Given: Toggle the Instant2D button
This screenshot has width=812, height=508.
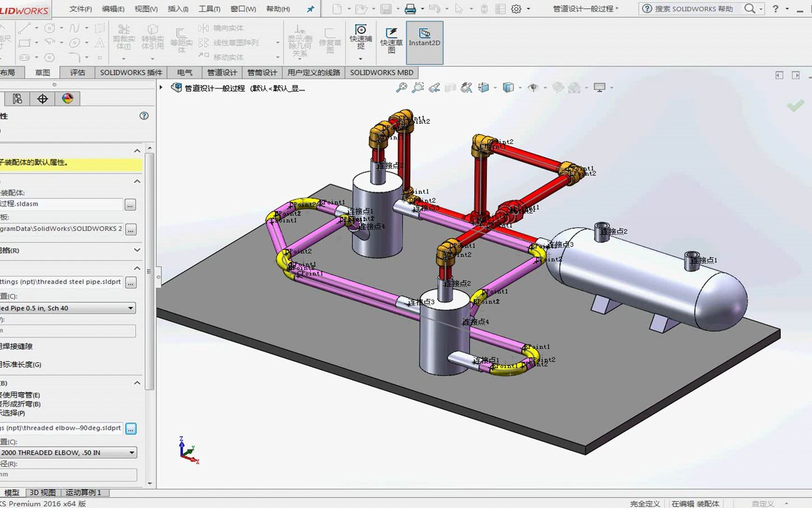Looking at the screenshot, I should (424, 42).
